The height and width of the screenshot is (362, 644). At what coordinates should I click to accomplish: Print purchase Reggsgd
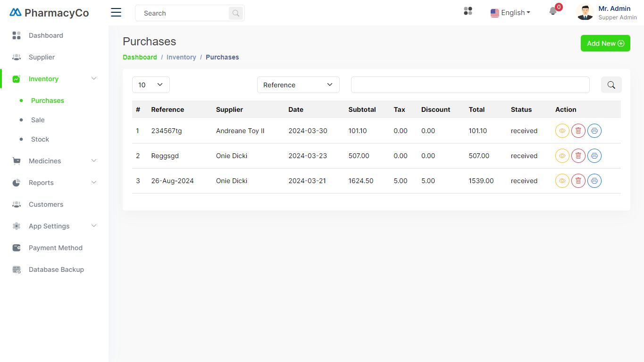(594, 156)
